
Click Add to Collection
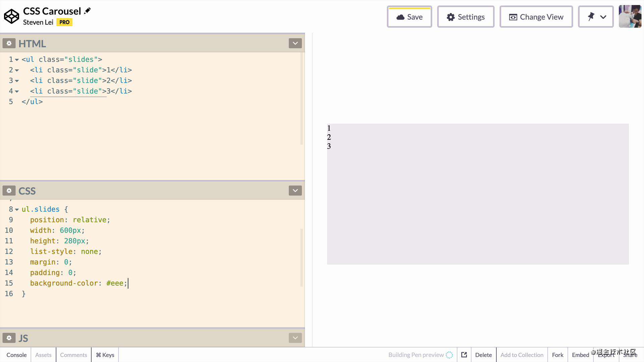pyautogui.click(x=522, y=355)
